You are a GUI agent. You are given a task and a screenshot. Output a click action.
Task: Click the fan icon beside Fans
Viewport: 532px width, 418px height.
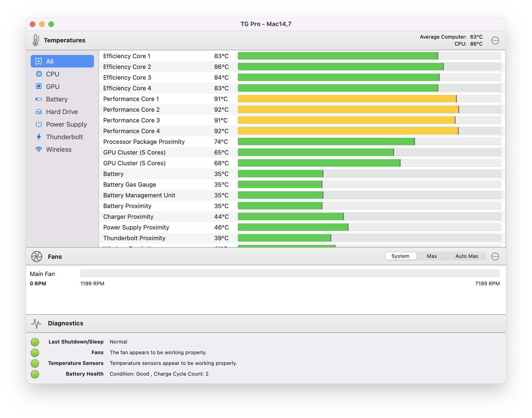pos(37,256)
